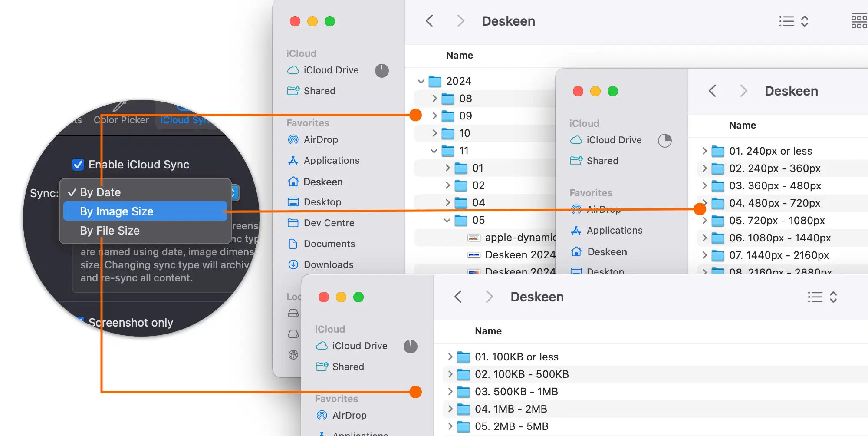
Task: Collapse the 11 folder
Action: tap(434, 151)
